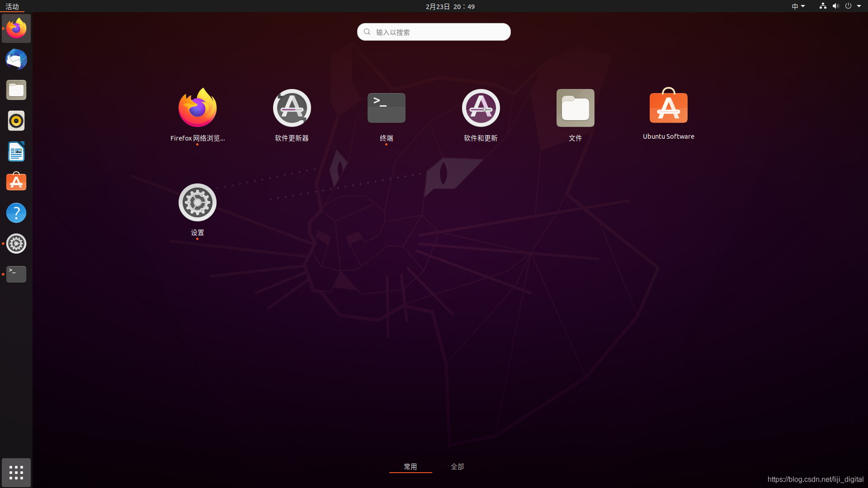Launch LibreOffice Writer from dock
The image size is (868, 488).
[x=16, y=151]
